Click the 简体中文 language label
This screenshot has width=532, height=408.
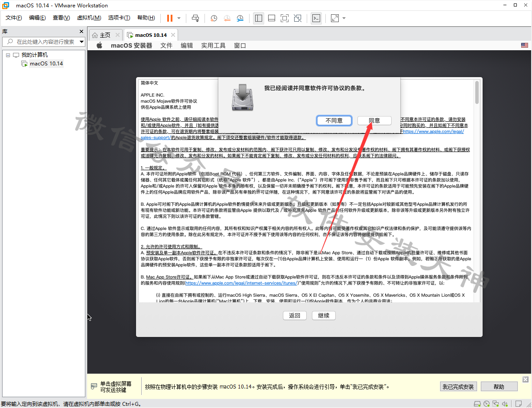(149, 83)
